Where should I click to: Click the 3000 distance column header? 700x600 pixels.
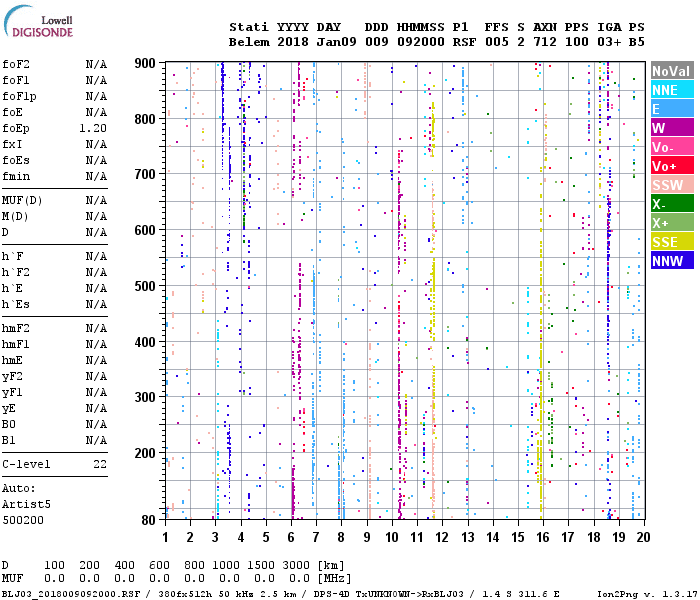tap(296, 566)
